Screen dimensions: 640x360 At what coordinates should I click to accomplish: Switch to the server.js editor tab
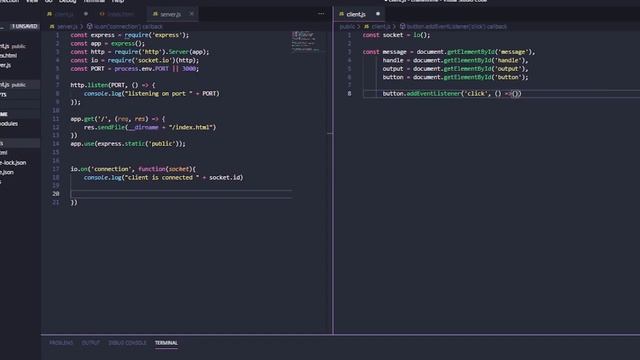[x=171, y=14]
